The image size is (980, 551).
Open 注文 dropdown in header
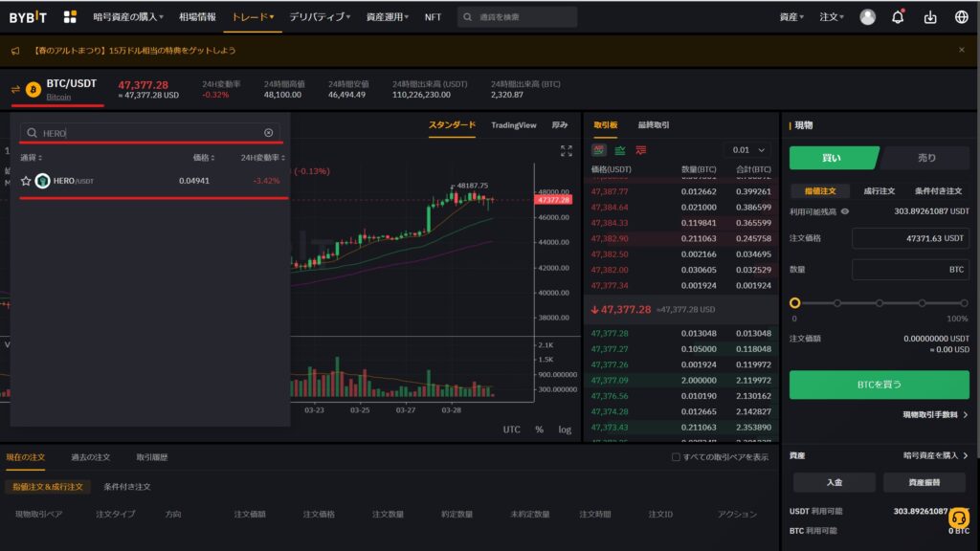(832, 17)
